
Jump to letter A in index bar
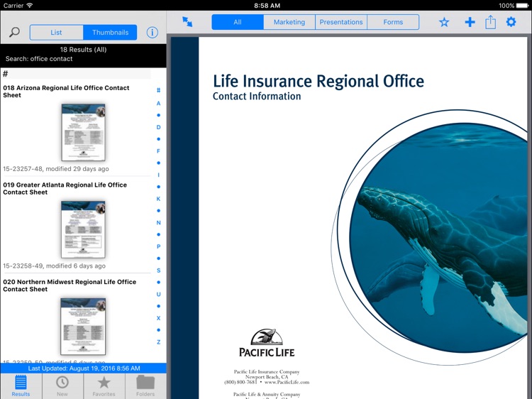[x=158, y=103]
